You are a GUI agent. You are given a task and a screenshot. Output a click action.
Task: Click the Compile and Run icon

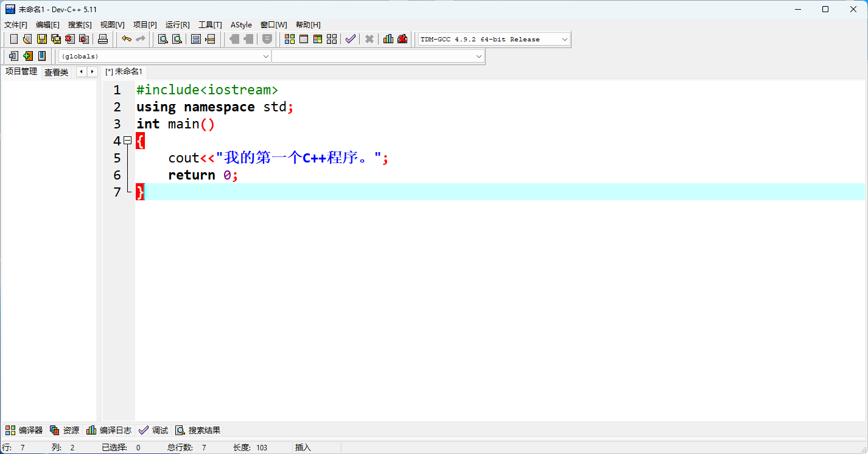pos(318,39)
